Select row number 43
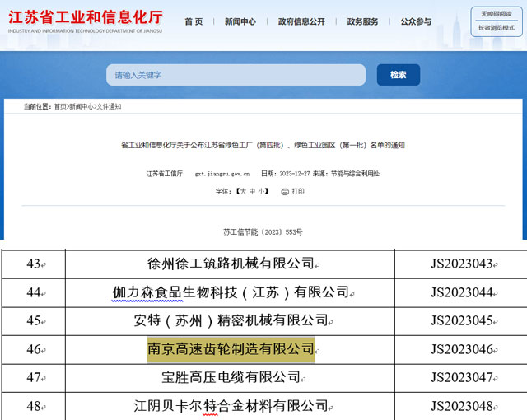 click(x=34, y=264)
